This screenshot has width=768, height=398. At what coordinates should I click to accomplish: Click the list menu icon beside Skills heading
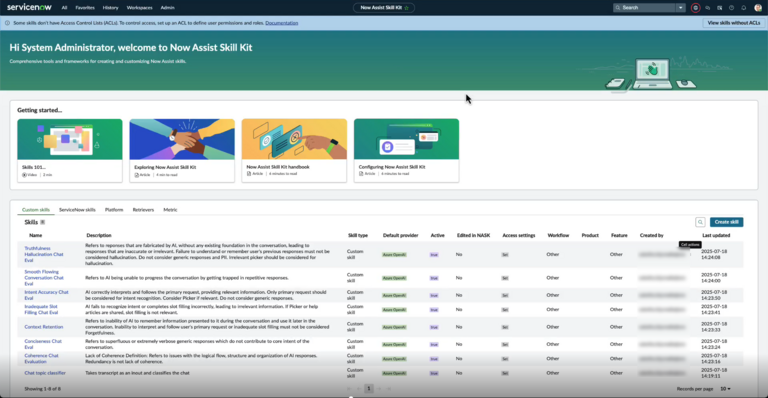point(43,222)
